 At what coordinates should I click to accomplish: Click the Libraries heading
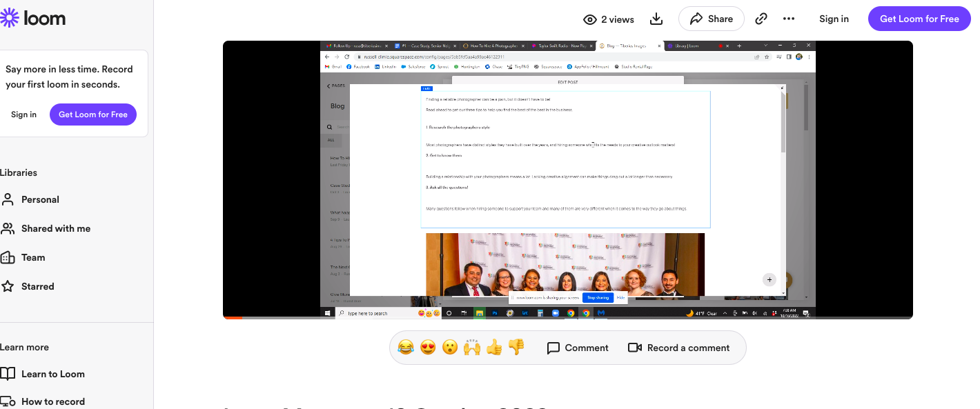[x=19, y=172]
